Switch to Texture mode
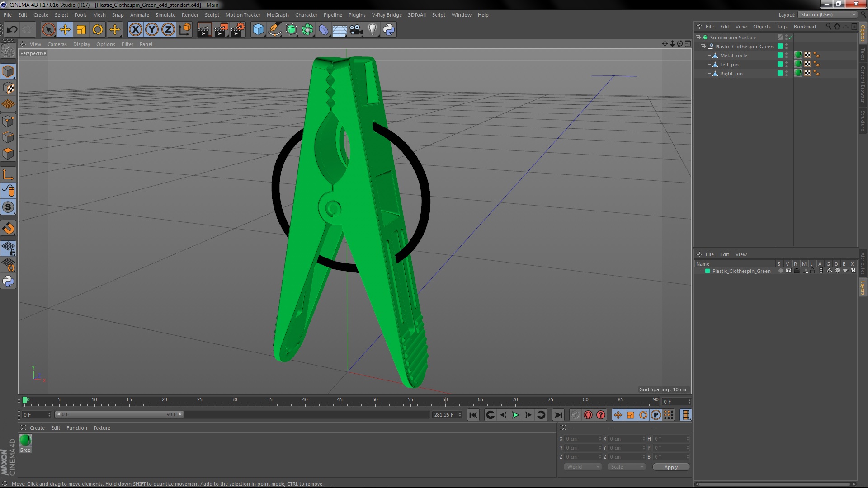Viewport: 868px width, 488px height. 8,88
